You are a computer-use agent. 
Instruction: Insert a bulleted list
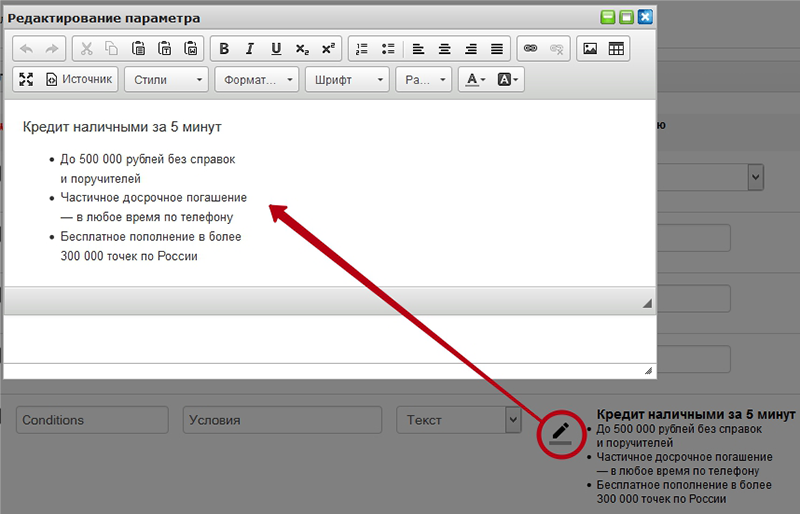(388, 48)
